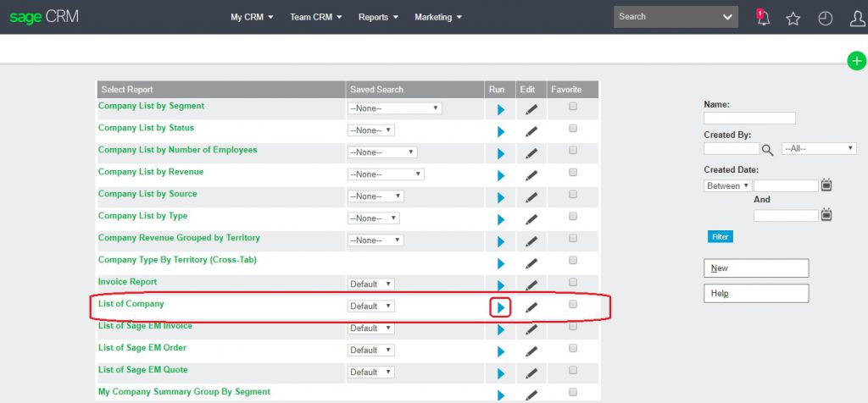The height and width of the screenshot is (403, 868).
Task: Open the List of Company report link
Action: 131,303
